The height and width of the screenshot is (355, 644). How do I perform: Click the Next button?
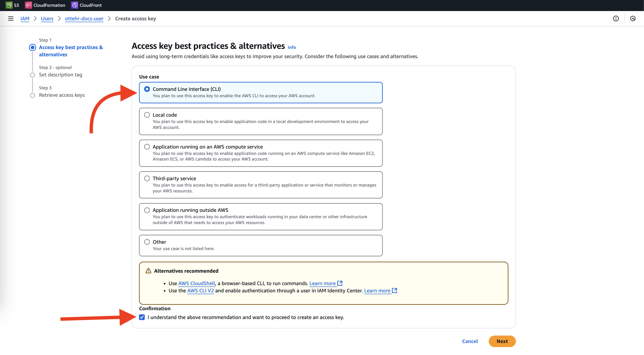[x=502, y=341]
